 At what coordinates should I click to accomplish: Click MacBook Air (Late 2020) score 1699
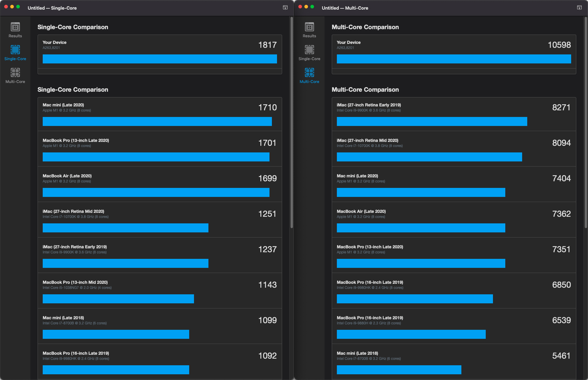(x=267, y=178)
